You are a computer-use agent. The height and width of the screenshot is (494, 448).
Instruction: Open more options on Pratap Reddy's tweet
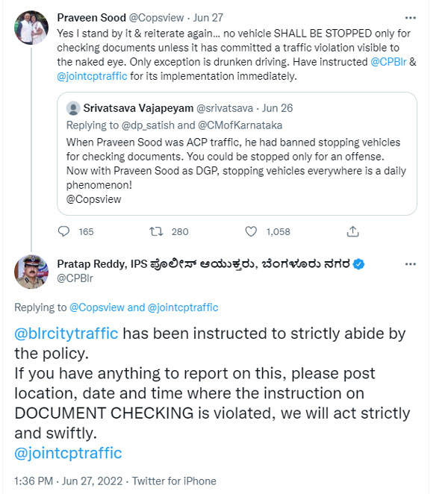(411, 263)
